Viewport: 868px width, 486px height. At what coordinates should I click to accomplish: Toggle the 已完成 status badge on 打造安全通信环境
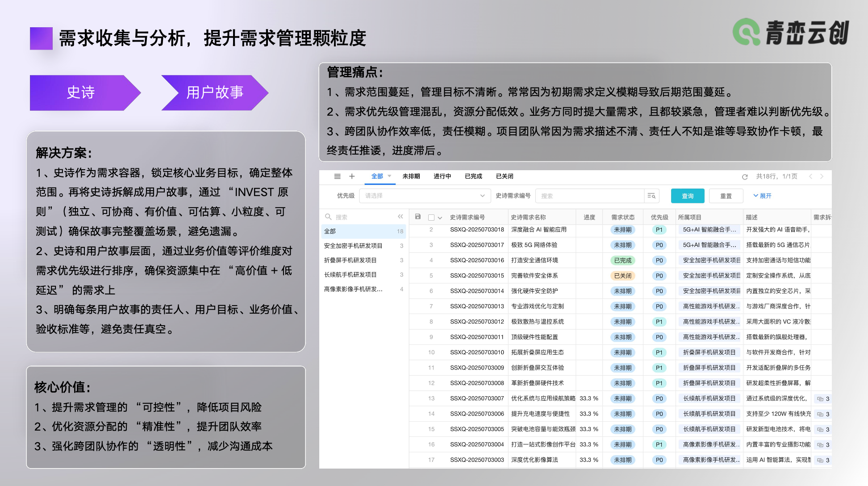(622, 260)
